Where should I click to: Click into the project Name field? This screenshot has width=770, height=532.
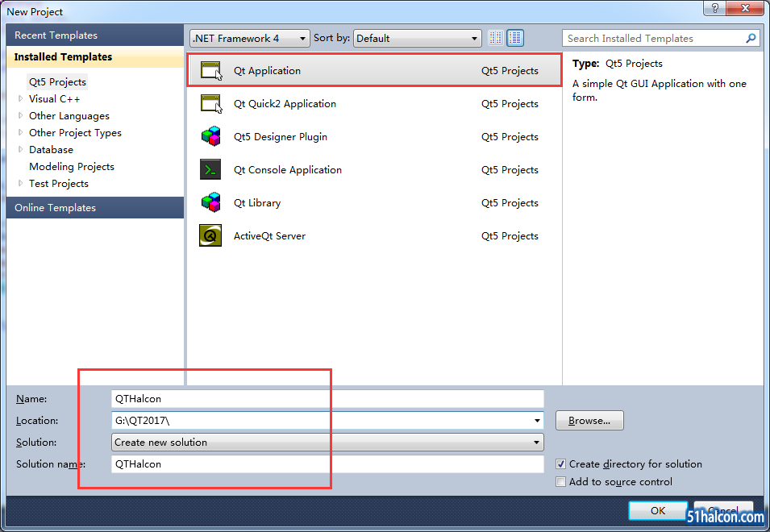tap(327, 398)
